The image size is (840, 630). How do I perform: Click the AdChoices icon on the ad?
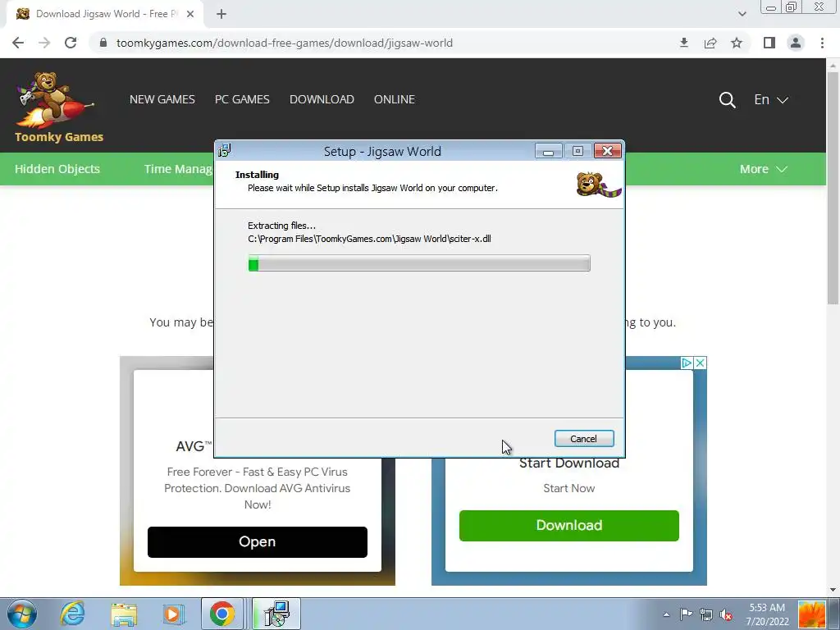click(687, 363)
